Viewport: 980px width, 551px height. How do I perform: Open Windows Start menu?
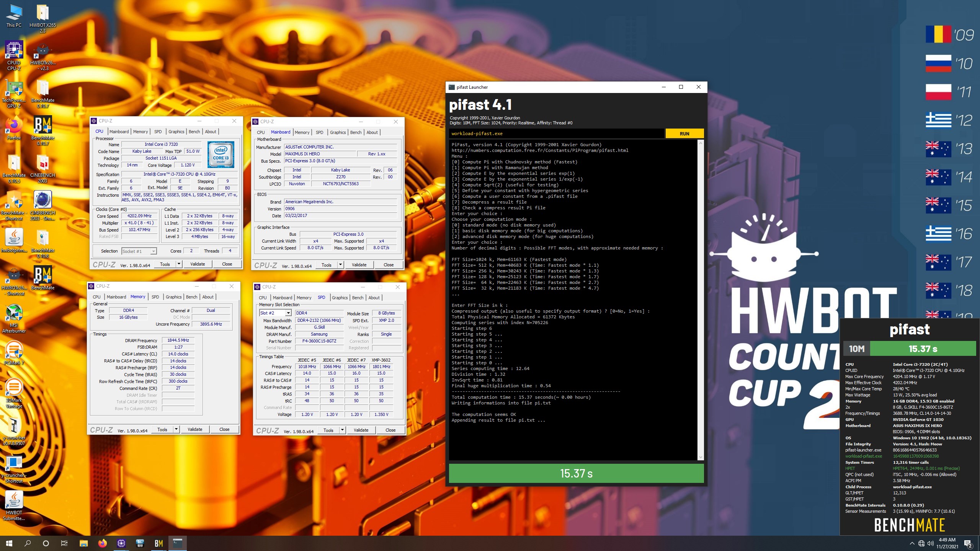pyautogui.click(x=9, y=543)
